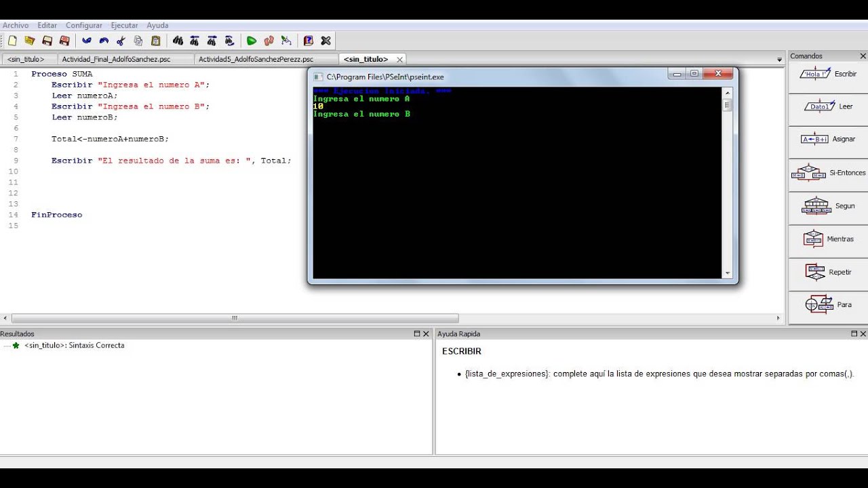Viewport: 868px width, 488px height.
Task: Open Find with the binoculars icon
Action: coord(178,41)
